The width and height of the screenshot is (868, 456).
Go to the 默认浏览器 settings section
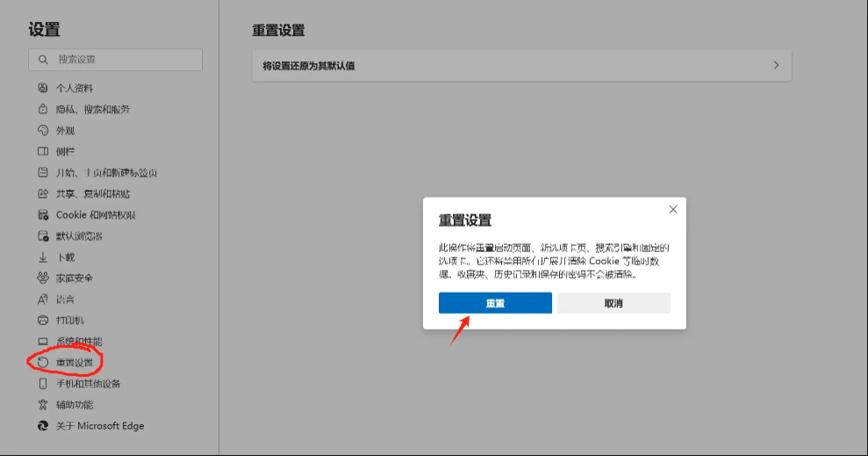[79, 235]
